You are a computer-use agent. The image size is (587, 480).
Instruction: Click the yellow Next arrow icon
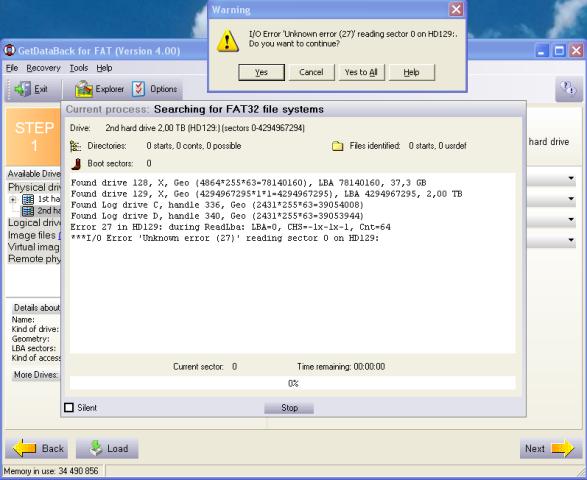tap(563, 448)
